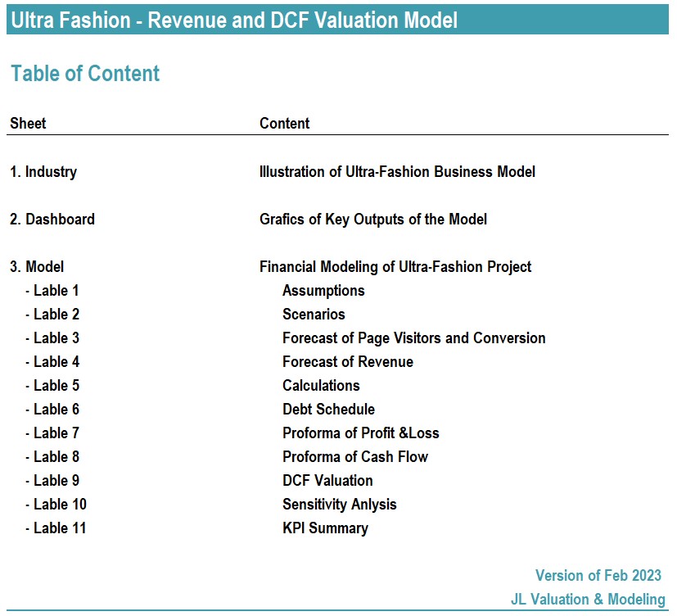This screenshot has width=677, height=616.
Task: Click 'Grafics of Key Outputs of the Model'
Action: point(373,220)
